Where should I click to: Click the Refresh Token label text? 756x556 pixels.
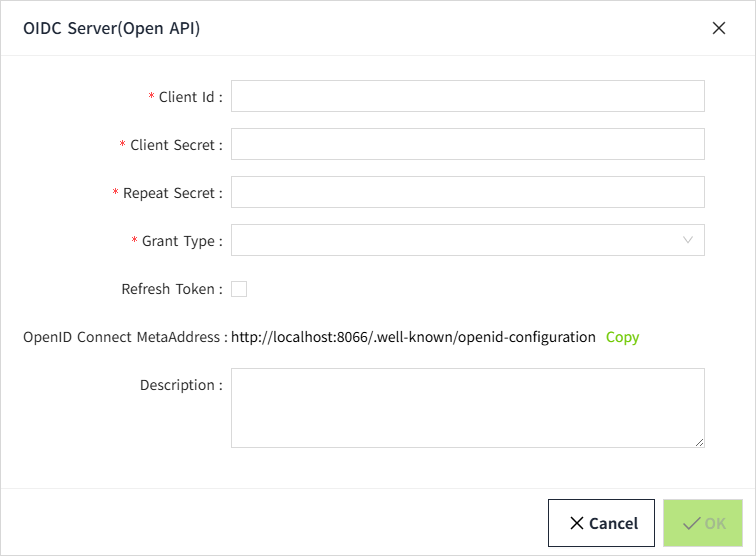(x=168, y=289)
